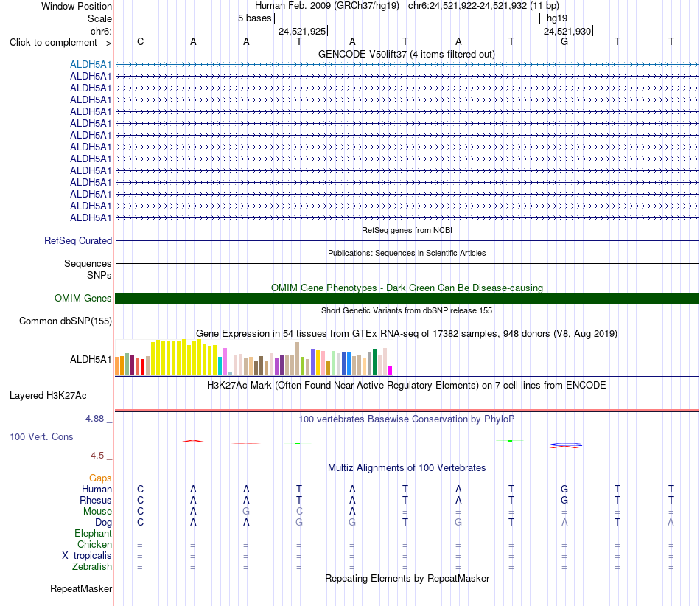
Task: Select the Human row label in Multiz
Action: [x=97, y=489]
